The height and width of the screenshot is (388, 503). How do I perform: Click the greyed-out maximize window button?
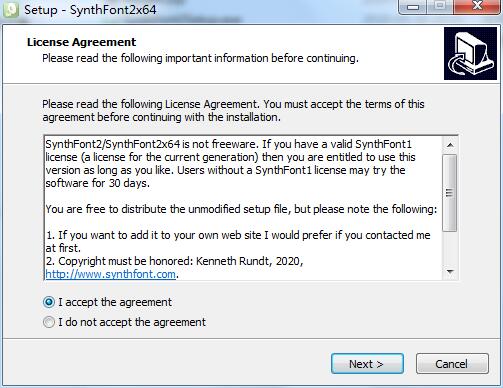(440, 7)
